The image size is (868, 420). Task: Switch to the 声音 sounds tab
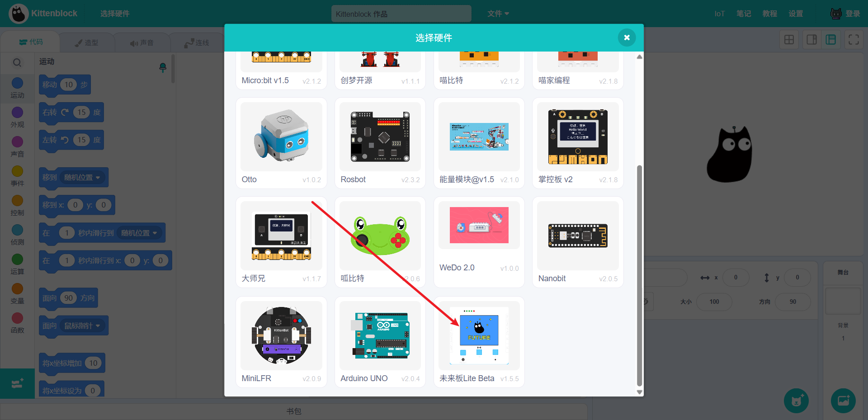pos(142,42)
